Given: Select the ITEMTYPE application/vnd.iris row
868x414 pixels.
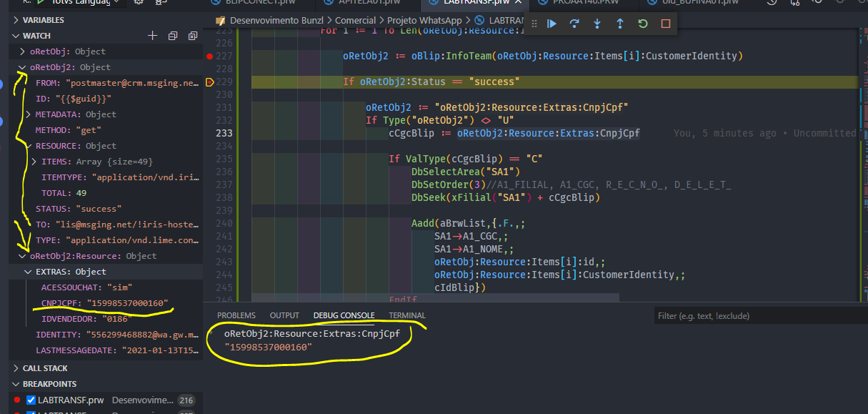Looking at the screenshot, I should [x=106, y=177].
